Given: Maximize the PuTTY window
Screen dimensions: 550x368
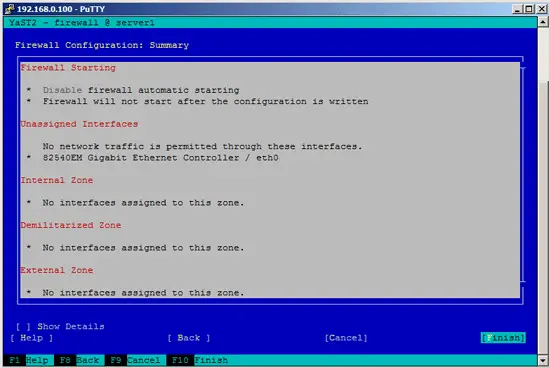Looking at the screenshot, I should tap(529, 9).
